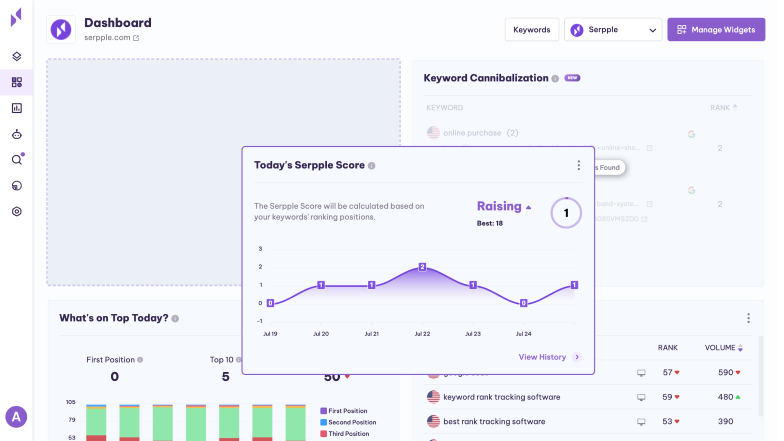Click the keywords table scrollbar
This screenshot has height=441, width=784.
(x=761, y=376)
